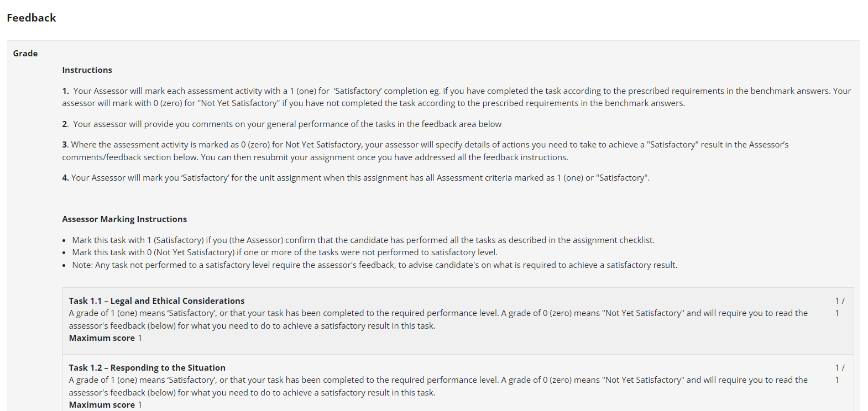Click the Feedback heading
Viewport: 868px width, 411px height.
[32, 18]
